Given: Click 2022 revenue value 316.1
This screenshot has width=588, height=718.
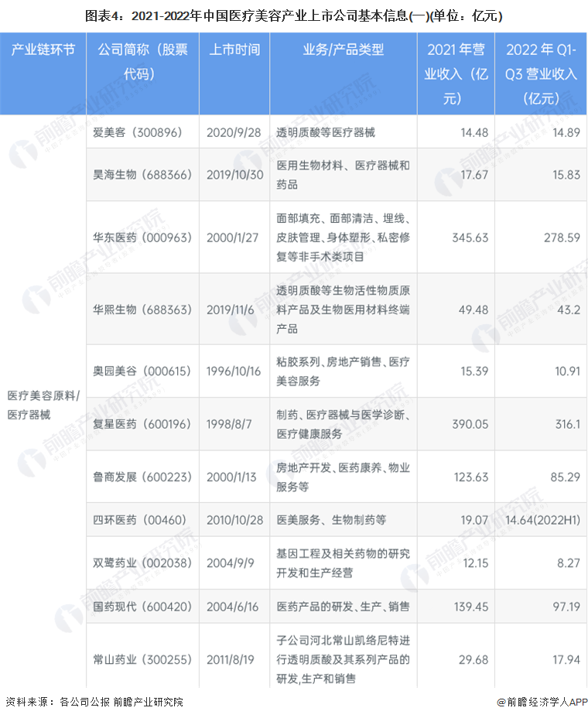Looking at the screenshot, I should [x=568, y=424].
